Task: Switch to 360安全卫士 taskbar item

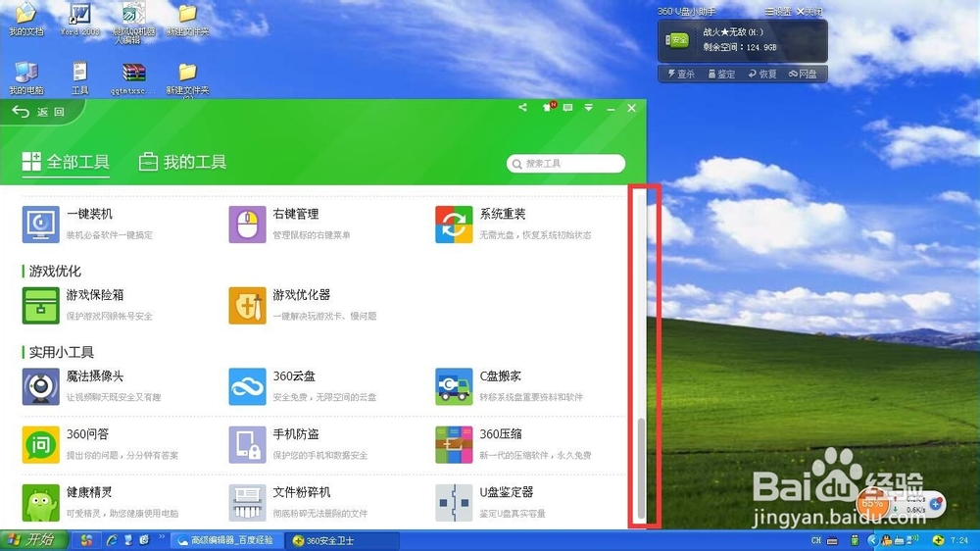Action: (342, 540)
